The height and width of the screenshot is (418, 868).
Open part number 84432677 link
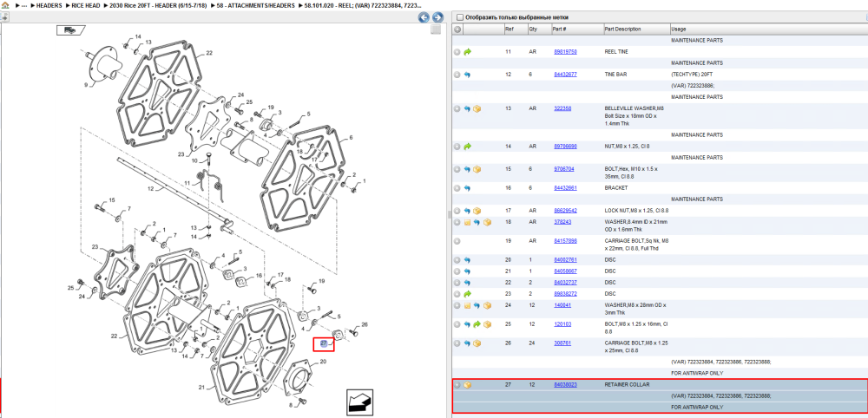(x=565, y=74)
